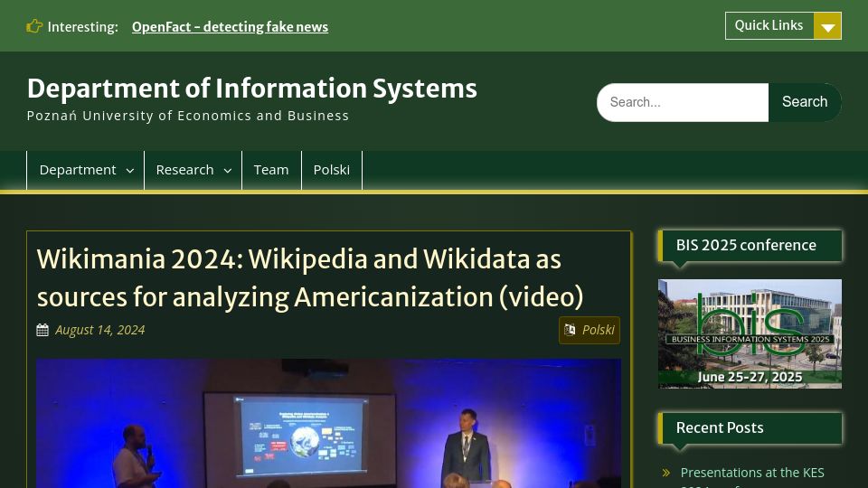868x488 pixels.
Task: Open the Team menu item
Action: click(x=271, y=170)
